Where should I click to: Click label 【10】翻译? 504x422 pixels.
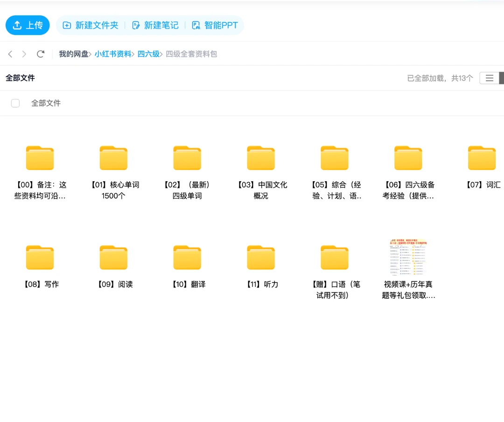coord(189,284)
